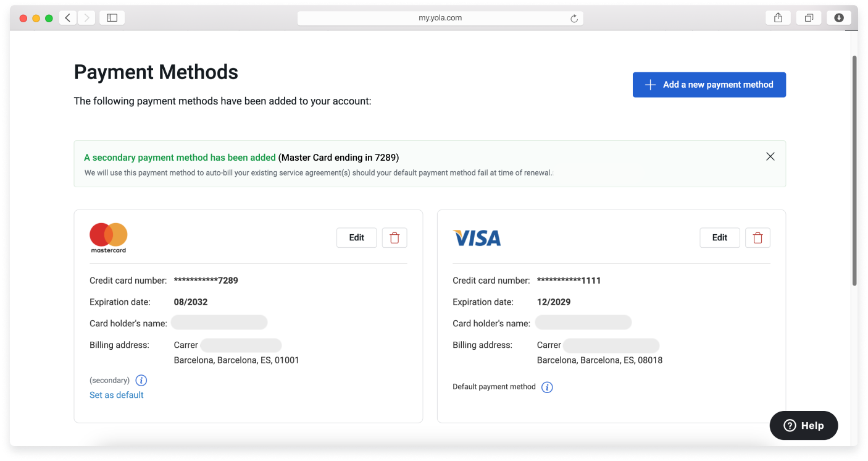Click the my.yola.com address bar
This screenshot has height=461, width=868.
tap(440, 17)
